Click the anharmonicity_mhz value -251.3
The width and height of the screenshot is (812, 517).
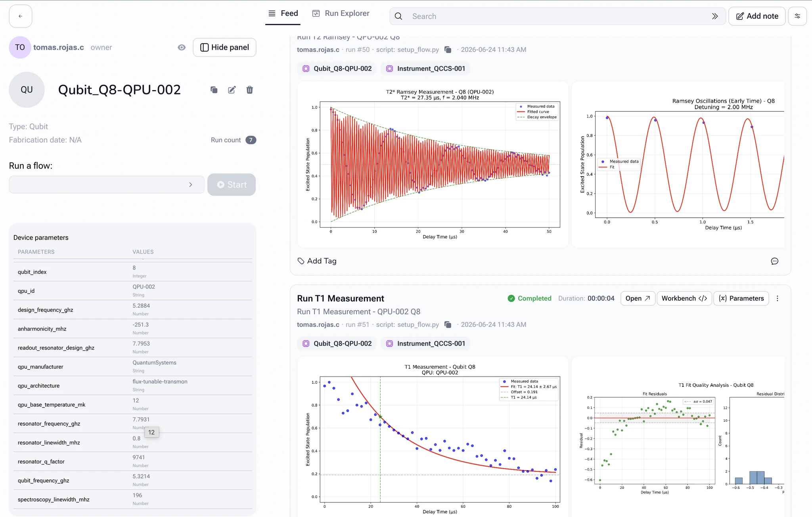coord(140,325)
